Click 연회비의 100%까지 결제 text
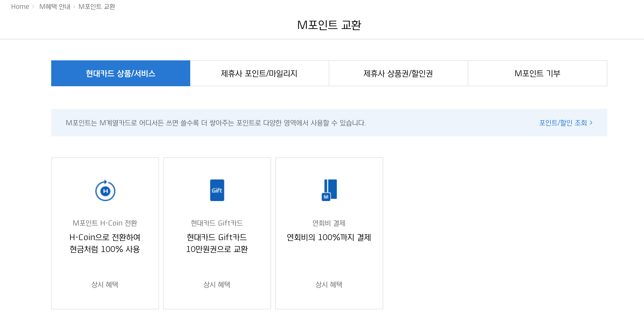644x325 pixels. [329, 237]
